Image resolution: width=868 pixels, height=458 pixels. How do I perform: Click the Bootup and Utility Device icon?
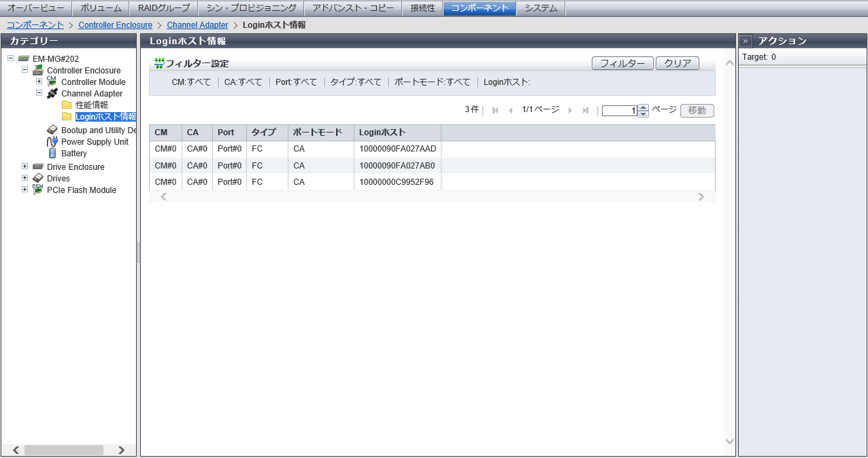52,130
